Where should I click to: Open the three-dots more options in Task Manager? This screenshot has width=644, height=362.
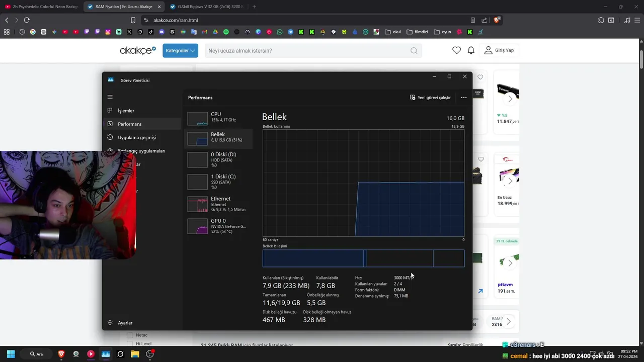coord(464,98)
